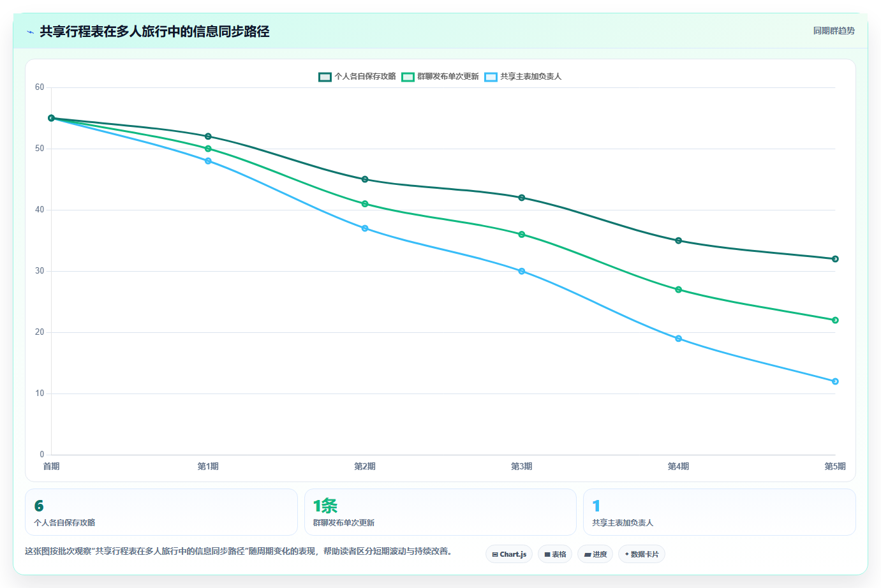Click the 进度 chip
Screen dimensions: 881x588
click(x=595, y=554)
